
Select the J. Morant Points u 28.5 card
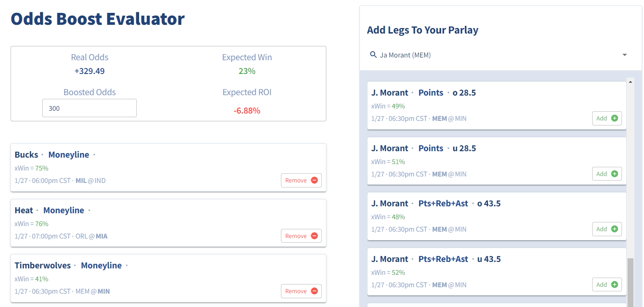[x=497, y=161]
